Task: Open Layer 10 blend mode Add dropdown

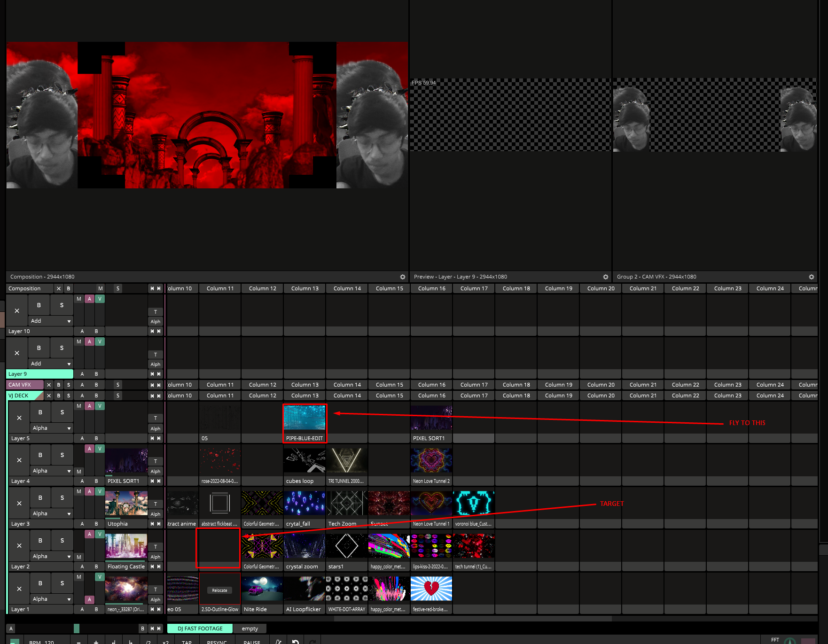Action: coord(51,321)
